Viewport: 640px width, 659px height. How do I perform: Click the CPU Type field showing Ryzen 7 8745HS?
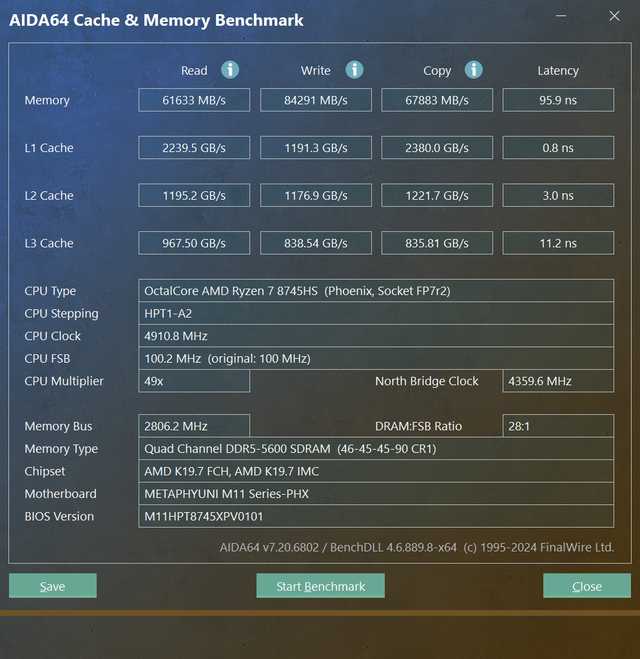(376, 290)
